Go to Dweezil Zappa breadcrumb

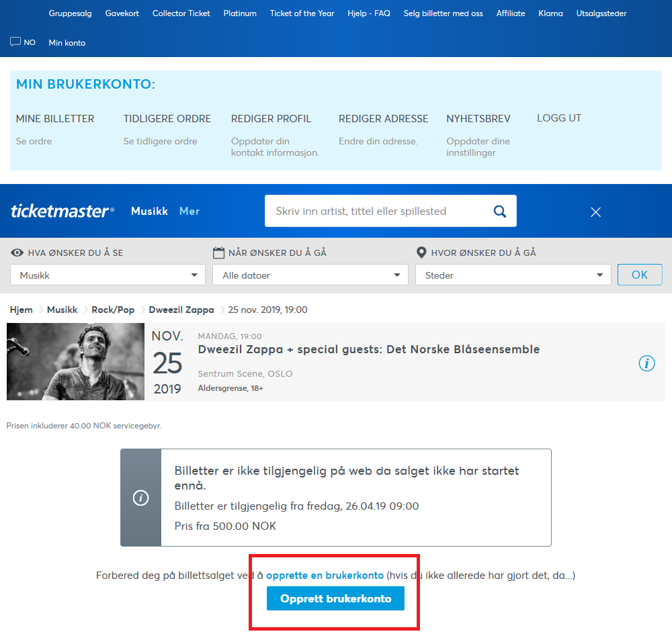181,310
